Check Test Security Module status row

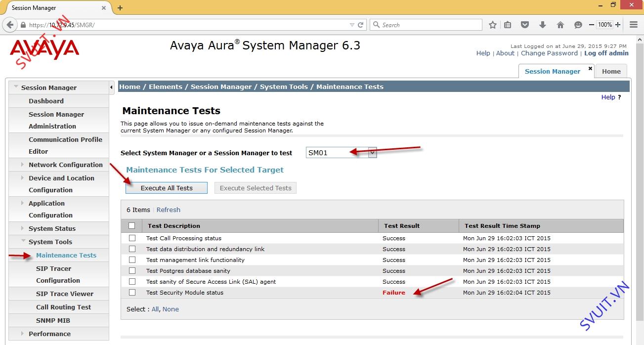(x=132, y=292)
